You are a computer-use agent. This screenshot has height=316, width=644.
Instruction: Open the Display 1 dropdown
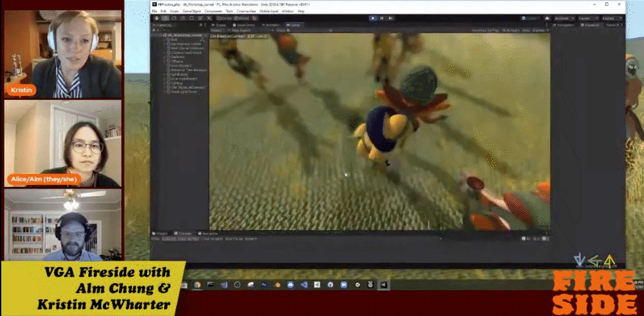coord(220,30)
